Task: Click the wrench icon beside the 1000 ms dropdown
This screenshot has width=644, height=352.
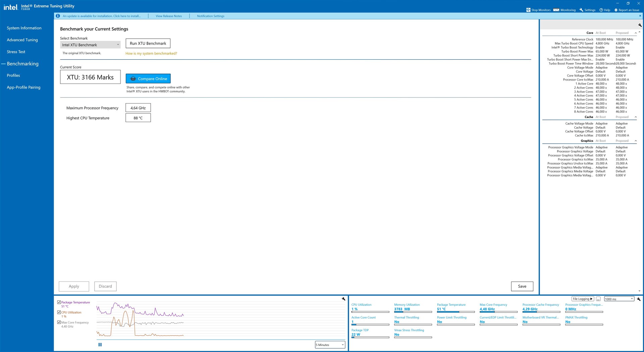Action: (639, 299)
